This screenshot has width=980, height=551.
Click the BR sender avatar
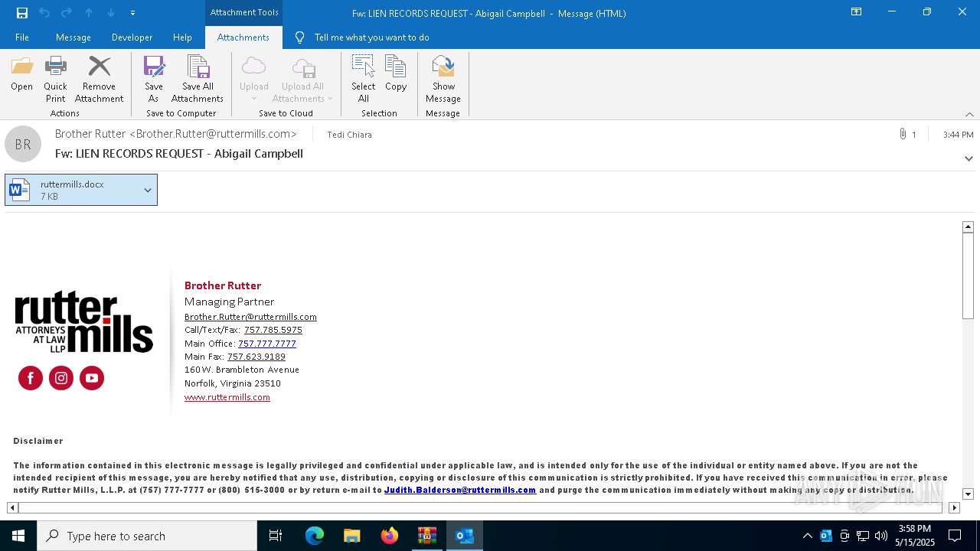[23, 144]
